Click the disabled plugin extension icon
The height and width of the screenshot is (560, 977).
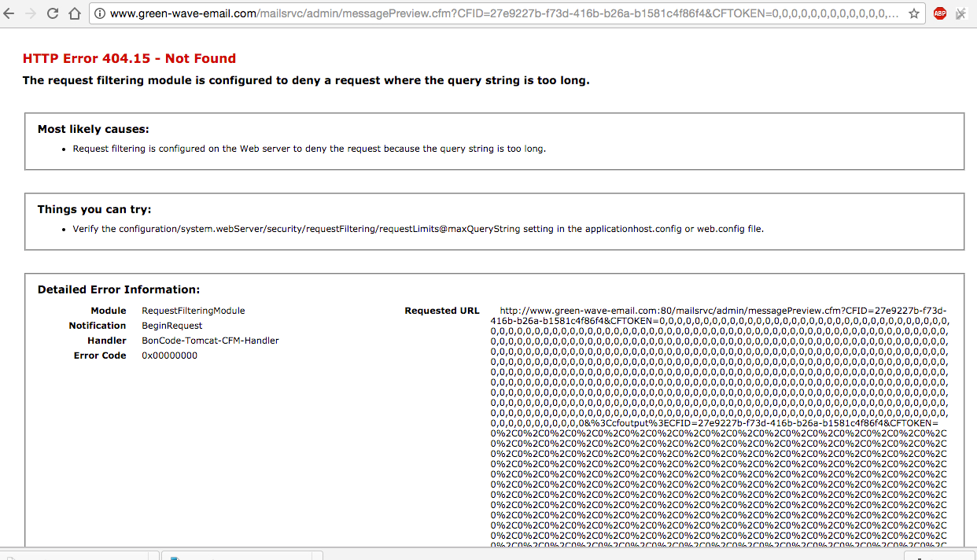point(961,13)
